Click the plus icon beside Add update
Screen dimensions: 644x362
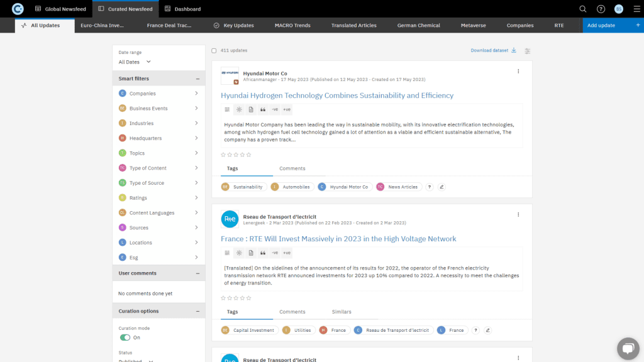pyautogui.click(x=638, y=25)
